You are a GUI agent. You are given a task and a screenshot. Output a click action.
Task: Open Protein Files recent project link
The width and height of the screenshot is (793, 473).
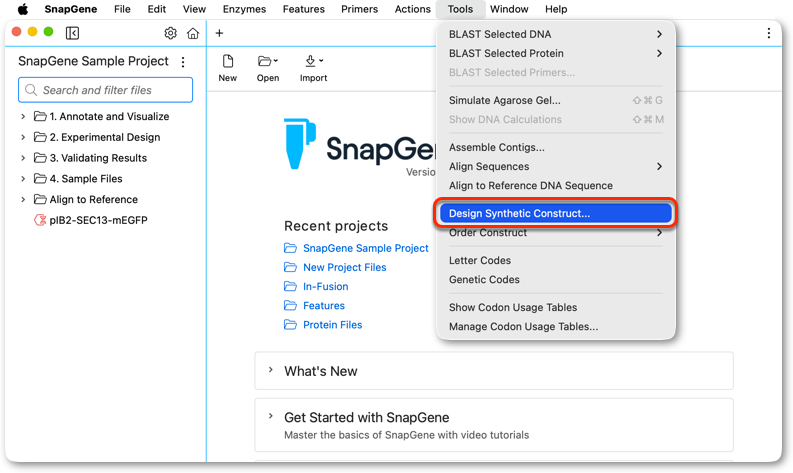[x=332, y=325]
